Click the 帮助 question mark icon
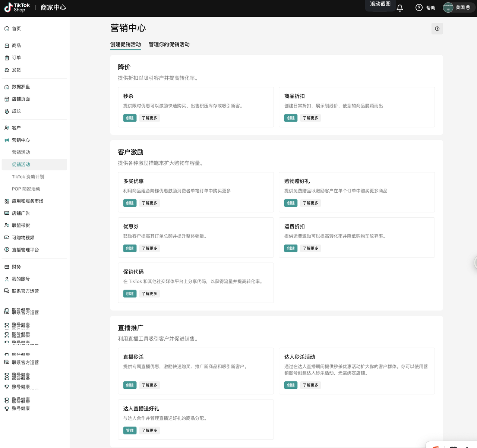This screenshot has height=448, width=477. point(419,7)
